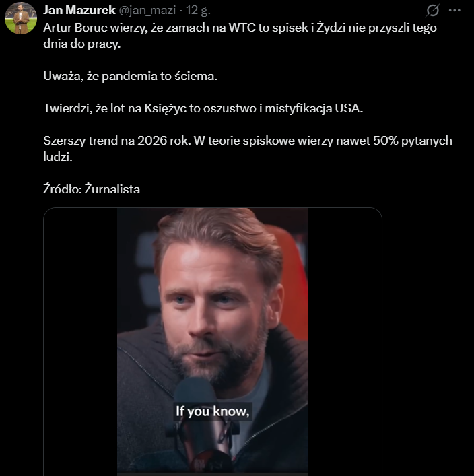Click the 'Szerszy trend na 2026 rok' sentence
Viewport: 474px width, 476px height.
click(x=117, y=141)
